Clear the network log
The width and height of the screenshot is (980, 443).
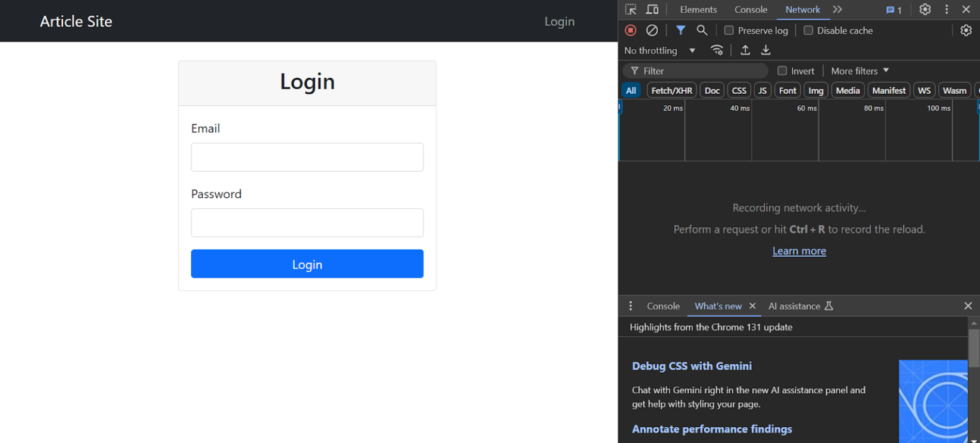(x=651, y=30)
